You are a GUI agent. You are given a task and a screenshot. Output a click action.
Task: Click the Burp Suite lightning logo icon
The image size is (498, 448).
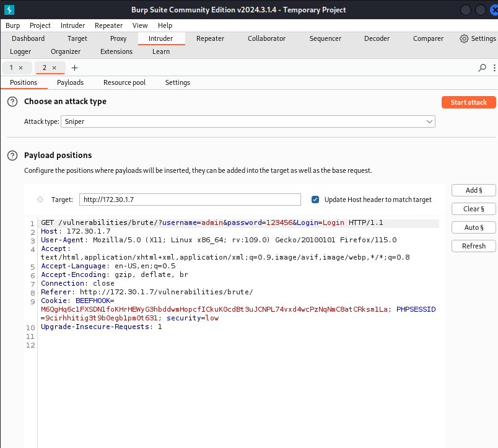(9, 10)
